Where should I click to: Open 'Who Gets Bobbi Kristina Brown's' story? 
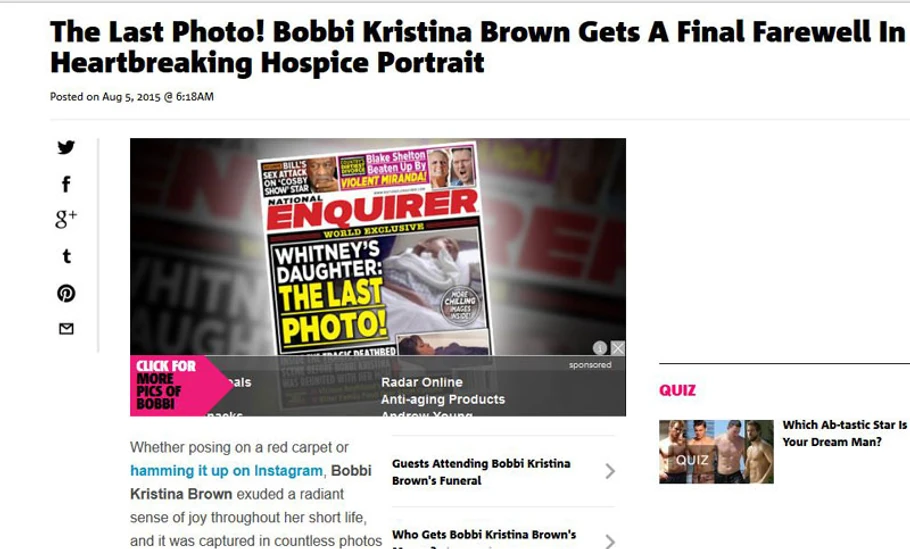[484, 534]
